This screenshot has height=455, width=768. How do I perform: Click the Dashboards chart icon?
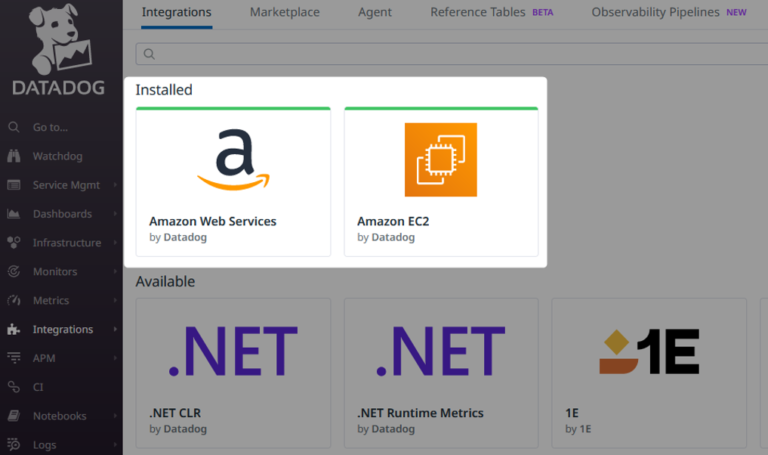[14, 214]
